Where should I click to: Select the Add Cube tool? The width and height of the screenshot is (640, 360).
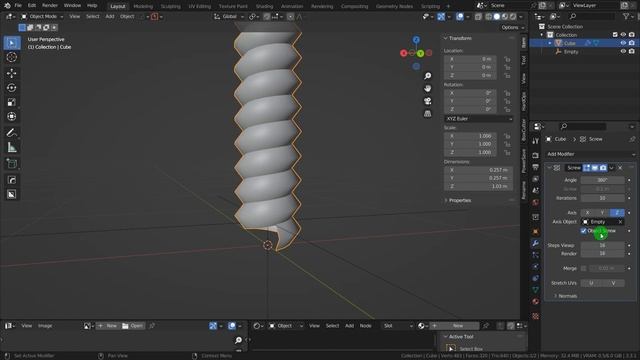click(x=12, y=164)
